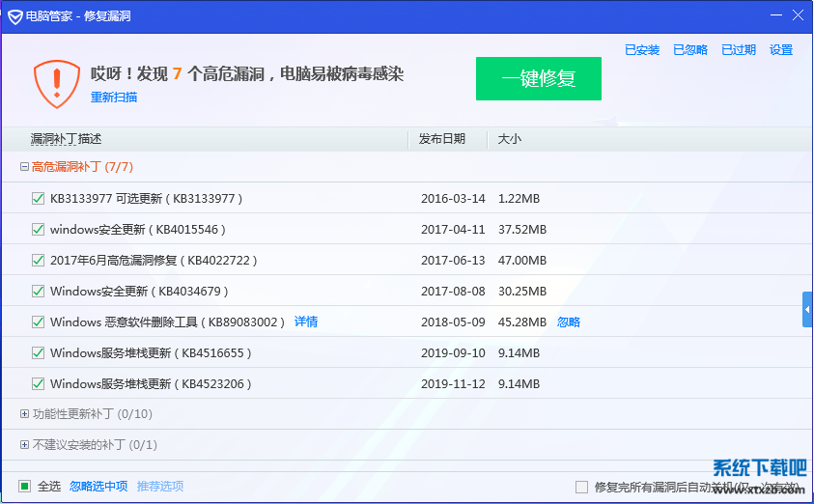Click the Tencent PC Manager shield logo

click(x=15, y=16)
